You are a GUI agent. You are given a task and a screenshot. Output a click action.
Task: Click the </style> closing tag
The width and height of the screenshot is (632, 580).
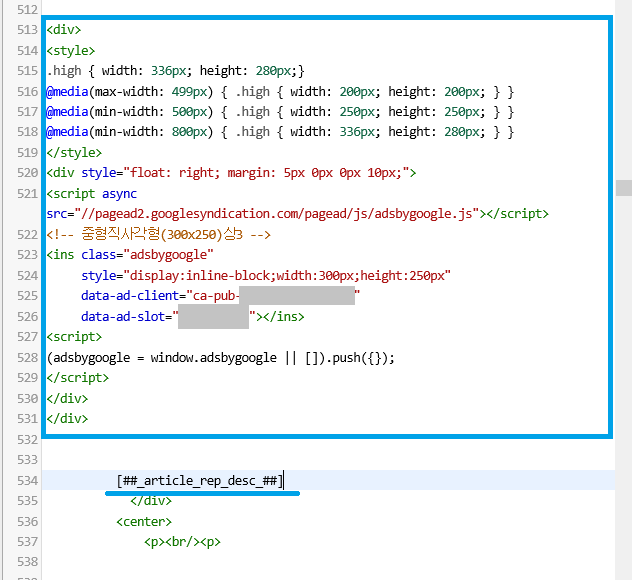click(74, 153)
